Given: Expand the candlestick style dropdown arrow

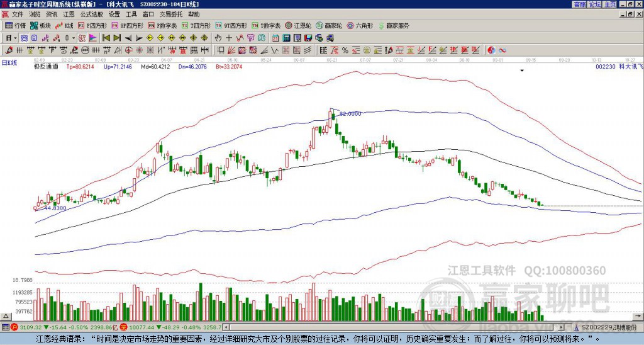Looking at the screenshot, I should pyautogui.click(x=74, y=38).
